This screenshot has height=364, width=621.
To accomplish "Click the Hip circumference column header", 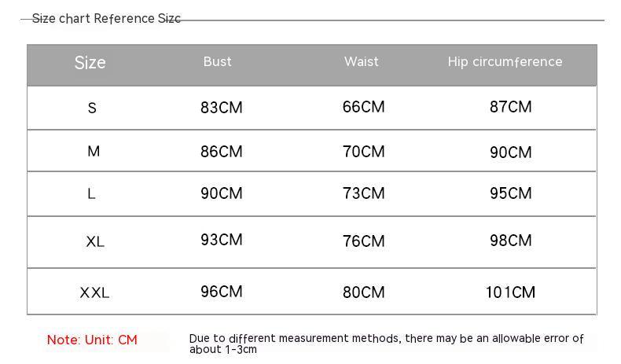I will tap(505, 62).
